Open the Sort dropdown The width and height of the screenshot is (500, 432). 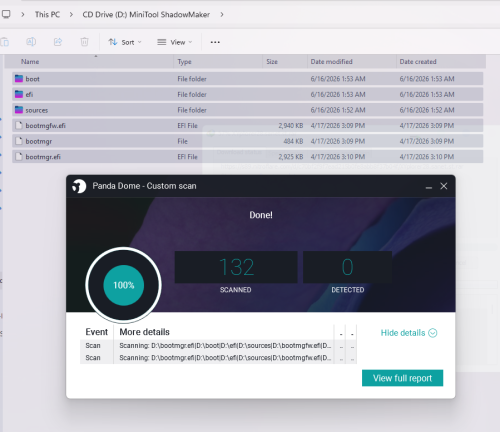pos(125,42)
